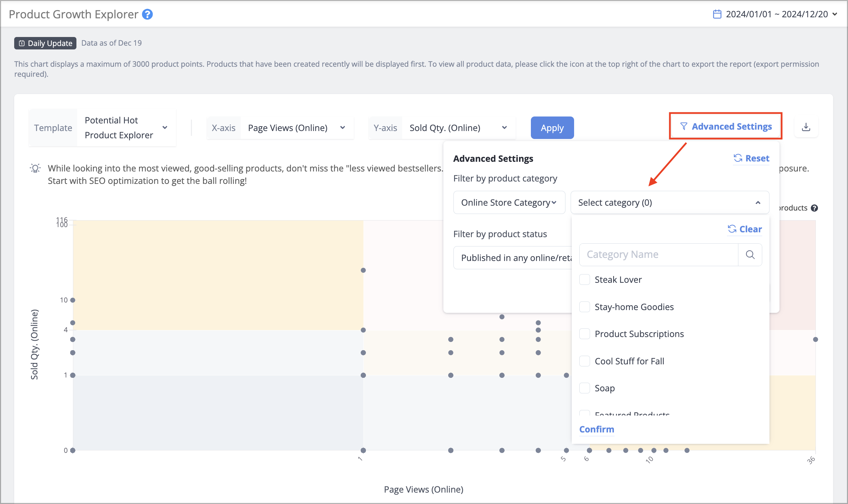848x504 pixels.
Task: Click the Daily Update badge
Action: (45, 43)
